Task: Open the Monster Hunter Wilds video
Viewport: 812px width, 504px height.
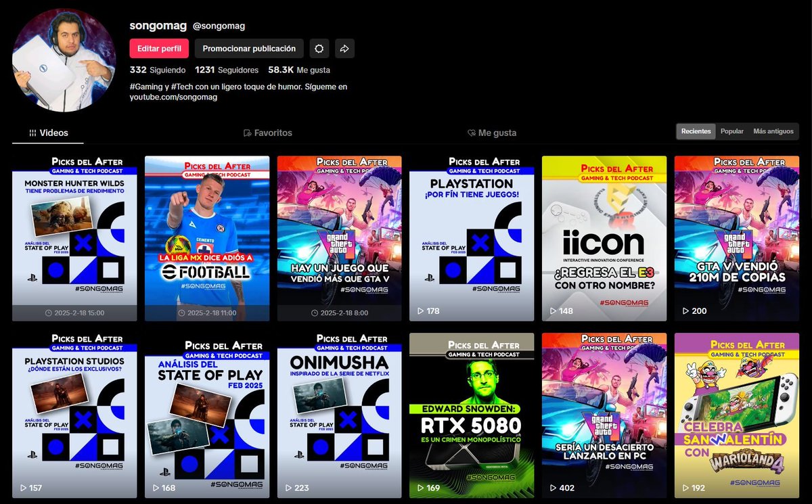Action: tap(74, 238)
